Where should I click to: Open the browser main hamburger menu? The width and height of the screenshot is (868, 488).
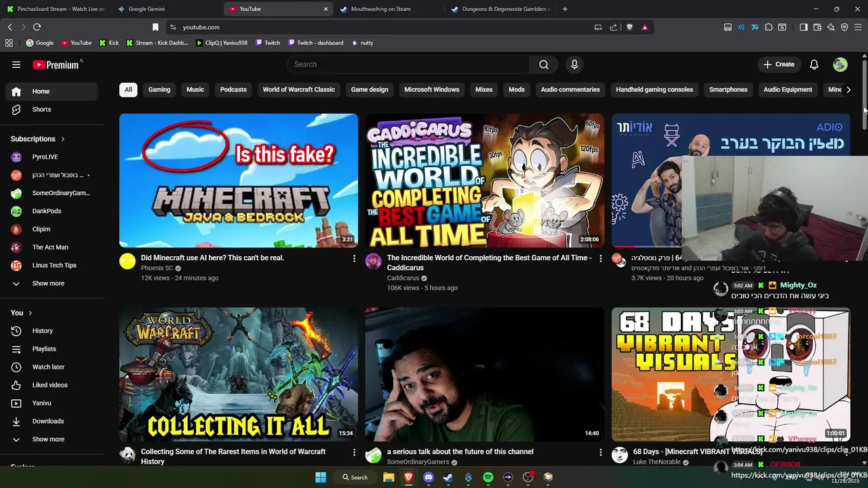pos(858,27)
